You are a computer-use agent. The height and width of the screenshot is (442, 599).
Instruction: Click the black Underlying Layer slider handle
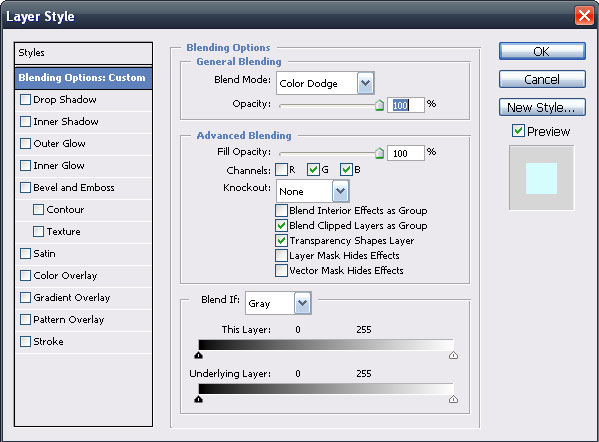pyautogui.click(x=198, y=399)
